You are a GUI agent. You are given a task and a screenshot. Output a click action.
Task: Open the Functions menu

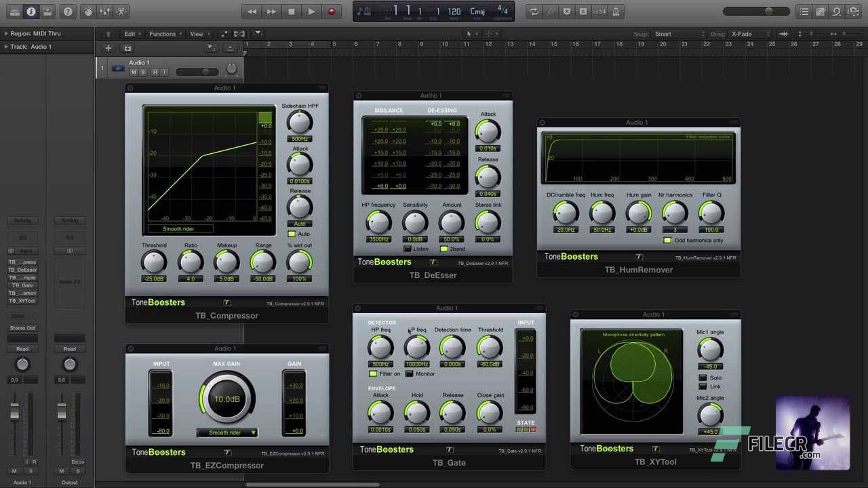[165, 34]
